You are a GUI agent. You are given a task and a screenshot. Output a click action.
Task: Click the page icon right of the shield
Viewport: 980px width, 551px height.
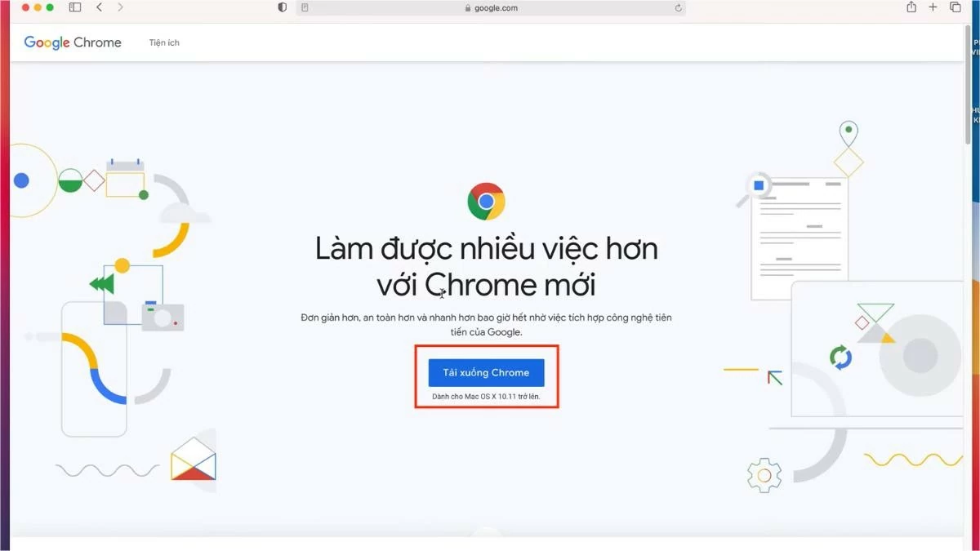click(x=305, y=7)
